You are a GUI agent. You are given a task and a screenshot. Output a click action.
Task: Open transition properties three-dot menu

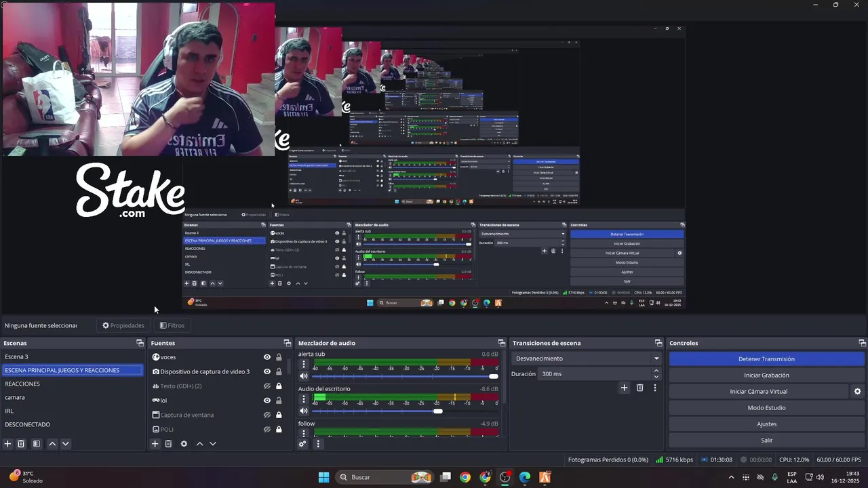click(x=654, y=388)
